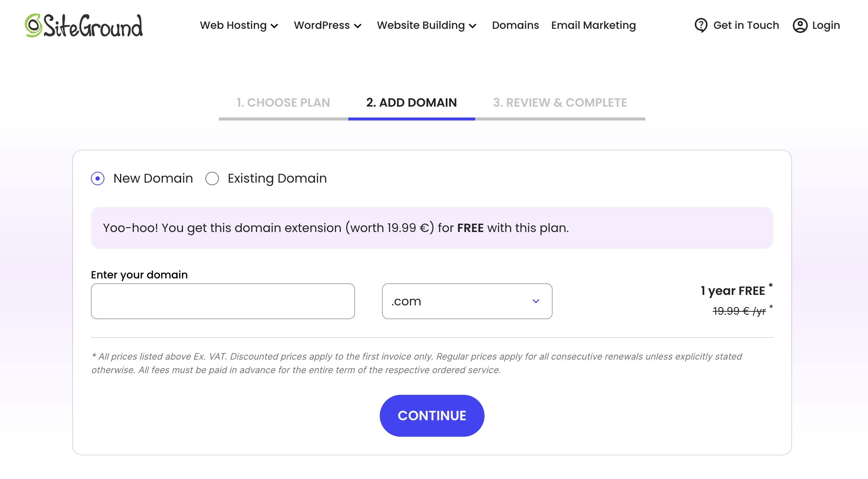Click the Get in Touch question mark icon

701,25
